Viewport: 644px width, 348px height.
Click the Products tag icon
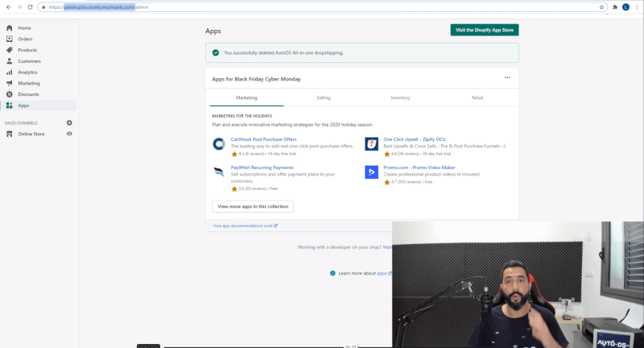click(x=10, y=50)
